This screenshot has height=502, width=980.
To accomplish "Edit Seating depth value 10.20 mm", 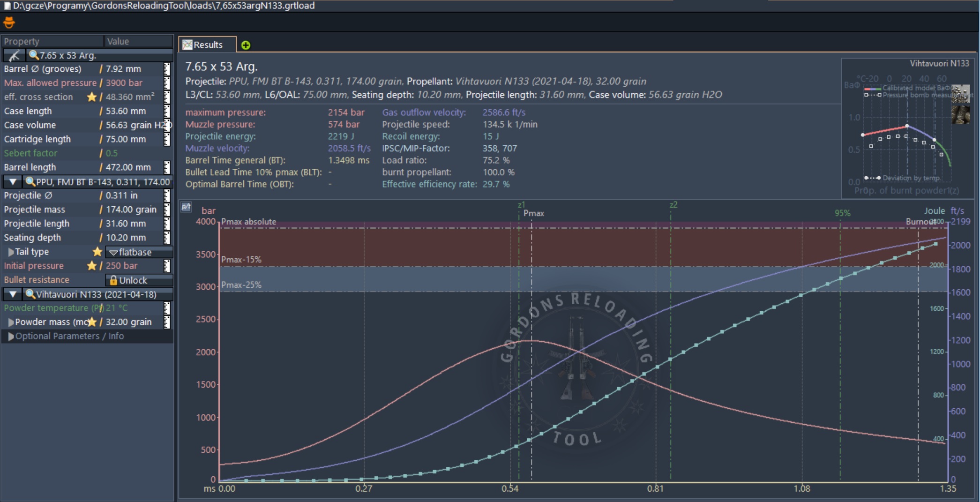I will click(126, 238).
